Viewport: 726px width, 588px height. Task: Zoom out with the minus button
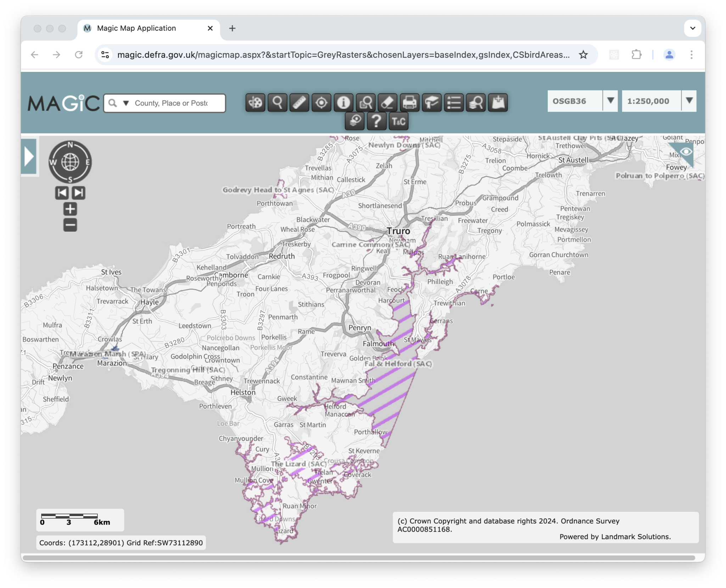pos(70,225)
